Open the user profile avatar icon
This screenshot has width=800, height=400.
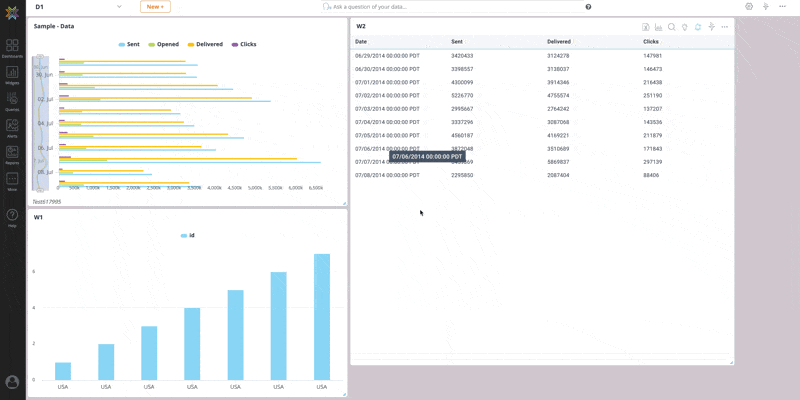click(12, 381)
